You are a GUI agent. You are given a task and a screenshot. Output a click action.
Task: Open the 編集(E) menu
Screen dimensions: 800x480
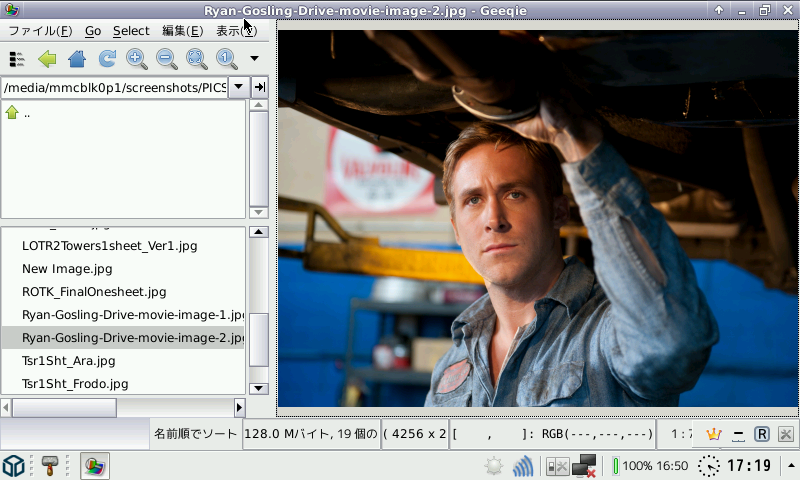[183, 31]
